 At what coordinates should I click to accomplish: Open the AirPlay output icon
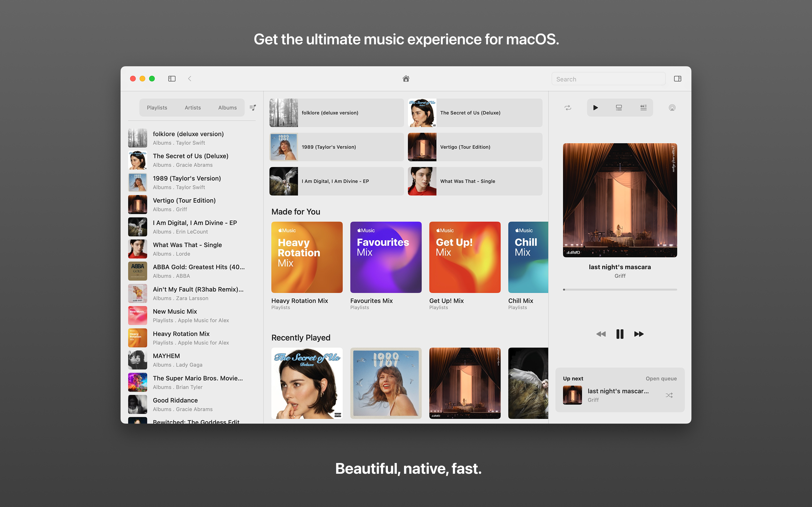pyautogui.click(x=672, y=108)
